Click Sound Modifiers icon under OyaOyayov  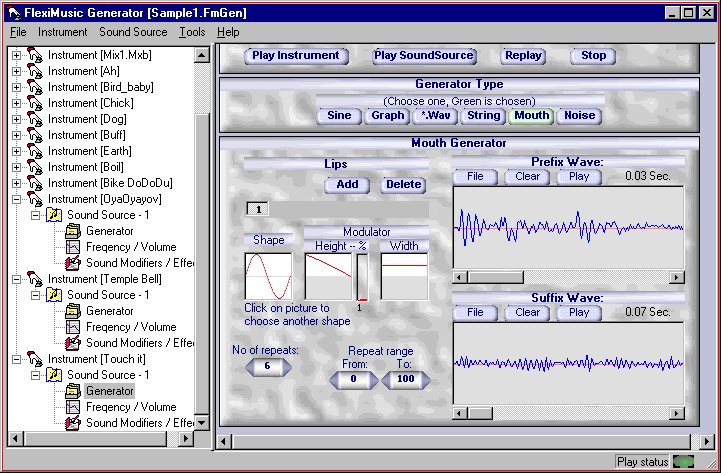coord(73,263)
